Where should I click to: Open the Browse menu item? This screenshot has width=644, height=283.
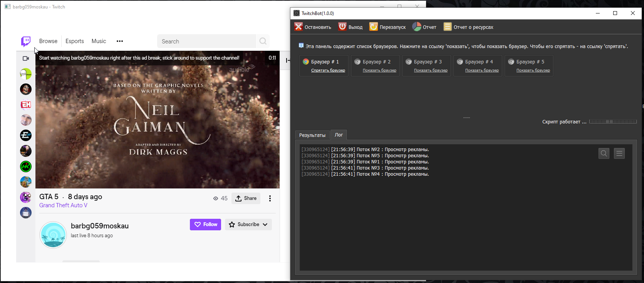pyautogui.click(x=48, y=41)
